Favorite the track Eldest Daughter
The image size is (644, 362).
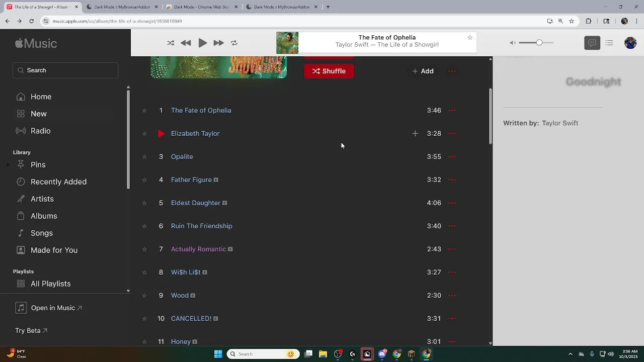144,203
